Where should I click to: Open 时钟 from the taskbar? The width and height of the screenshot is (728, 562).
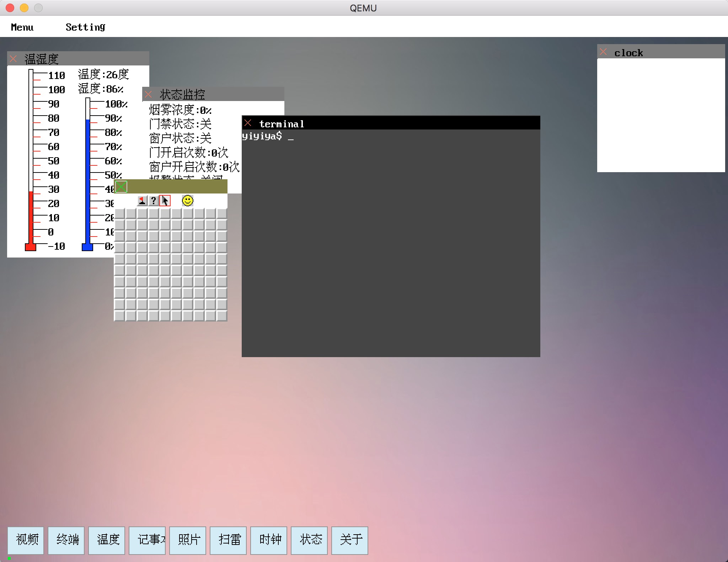(x=269, y=540)
